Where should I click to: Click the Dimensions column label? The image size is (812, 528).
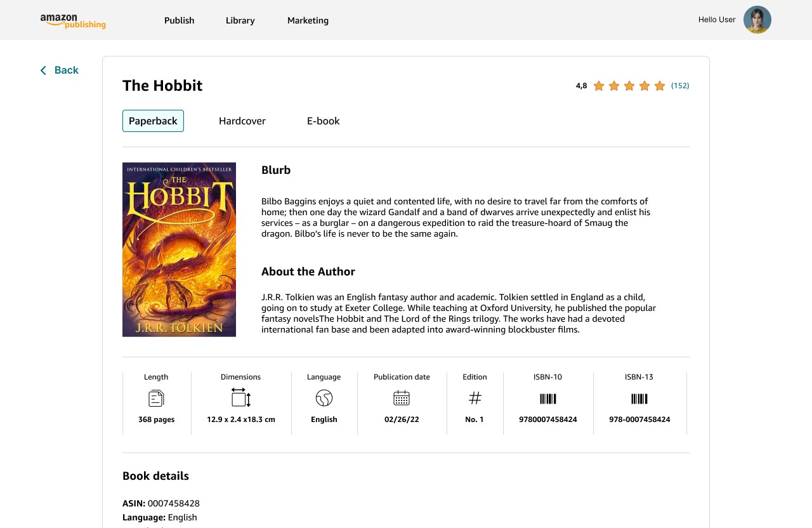click(240, 377)
